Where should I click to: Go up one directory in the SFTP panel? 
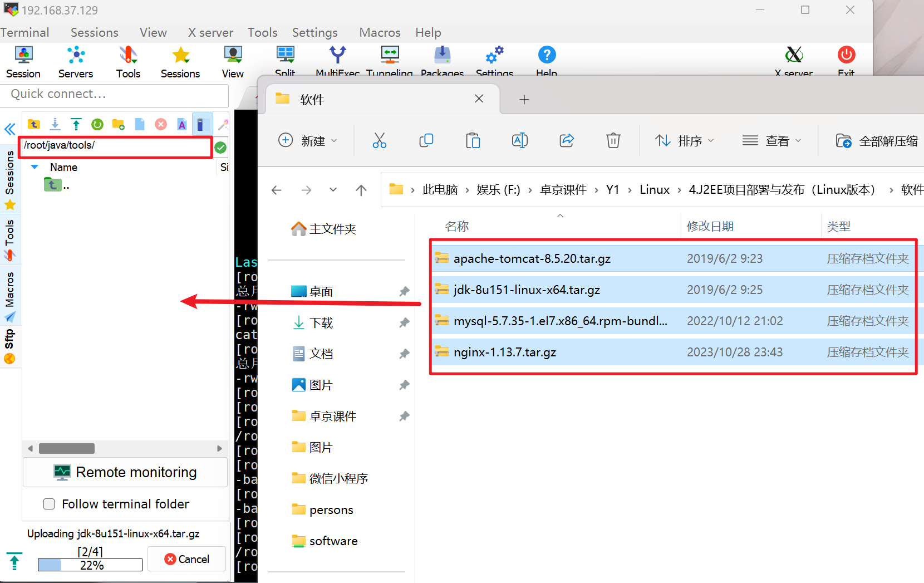point(33,124)
